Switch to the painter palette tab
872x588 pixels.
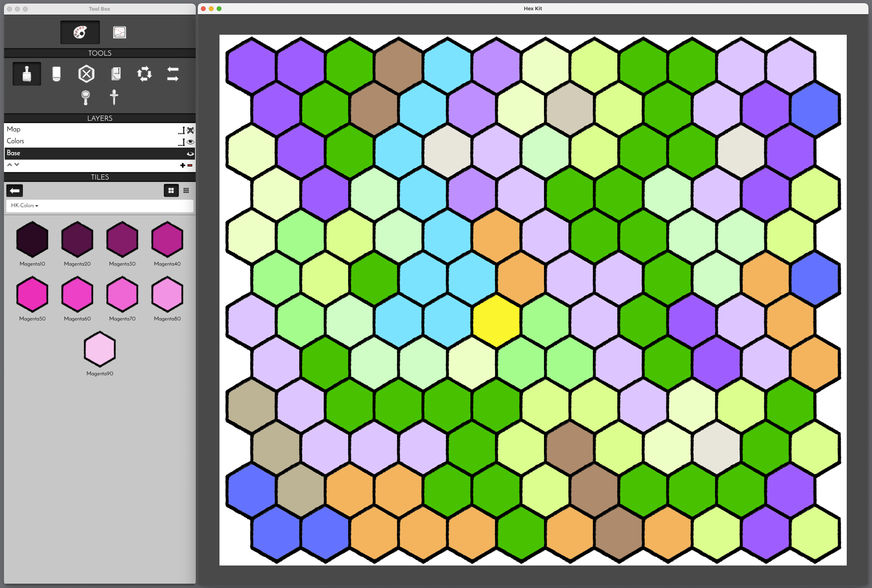point(80,32)
